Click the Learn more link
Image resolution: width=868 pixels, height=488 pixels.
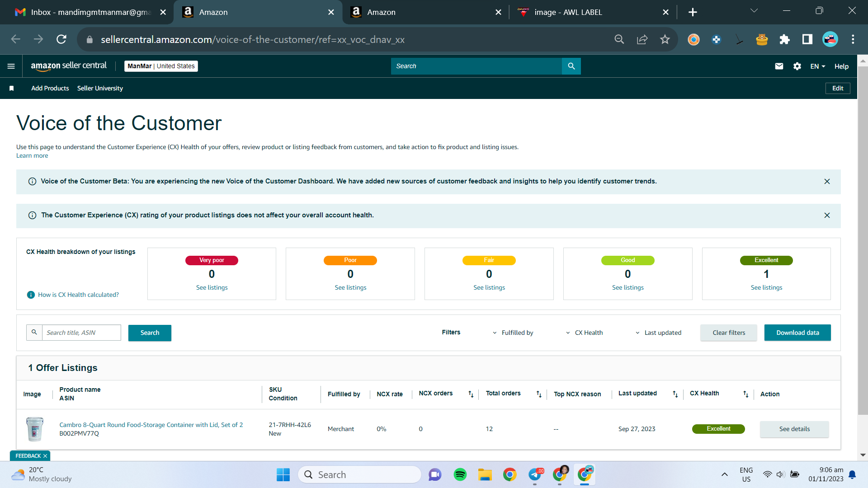tap(32, 156)
